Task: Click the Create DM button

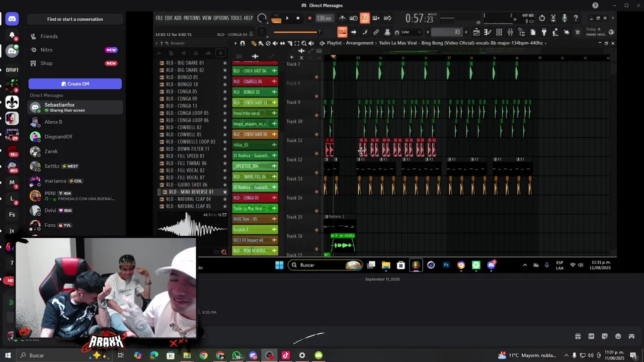Action: 75,84
